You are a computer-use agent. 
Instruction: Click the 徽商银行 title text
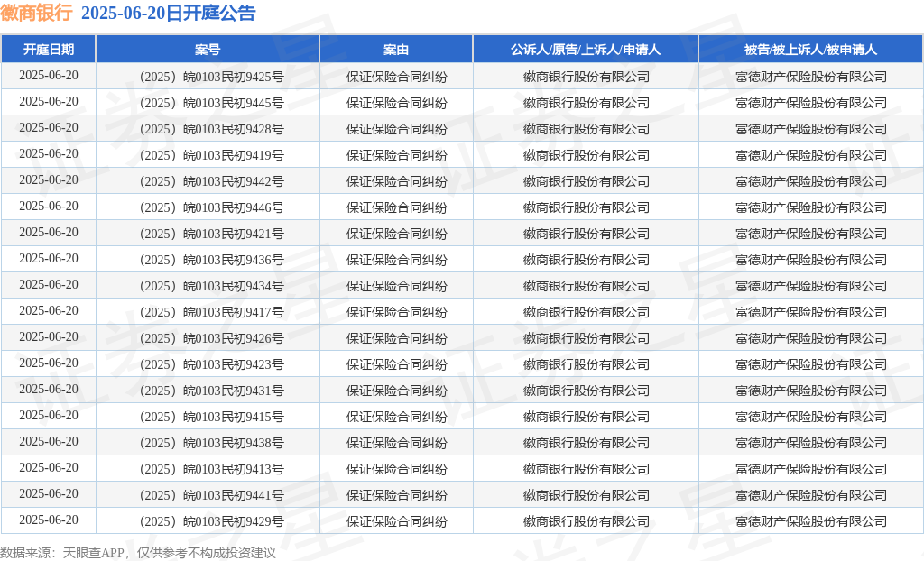click(x=36, y=13)
